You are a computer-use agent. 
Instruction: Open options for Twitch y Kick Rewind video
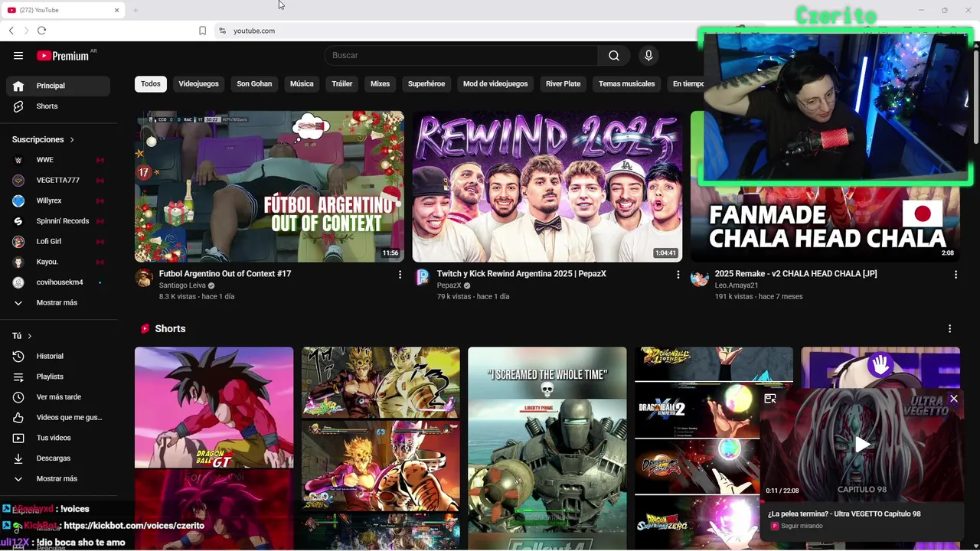pos(678,274)
